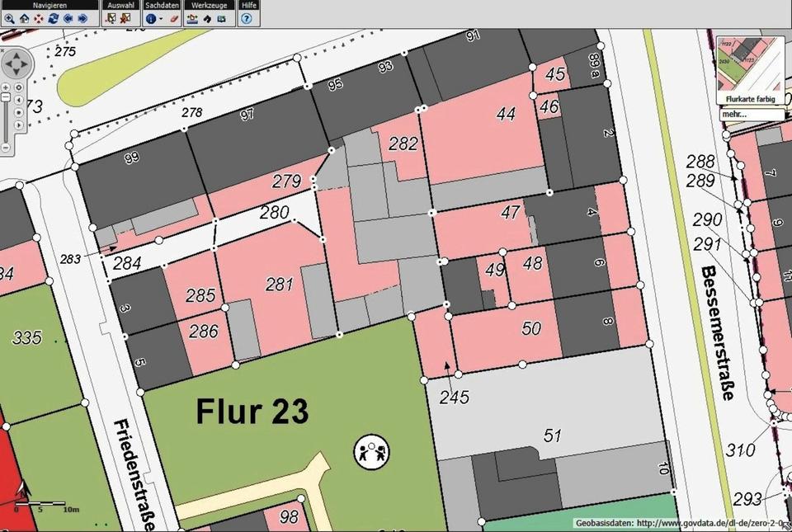Expand the 'mehr...' map layer list
Viewport: 792px width, 532px height.
(750, 114)
